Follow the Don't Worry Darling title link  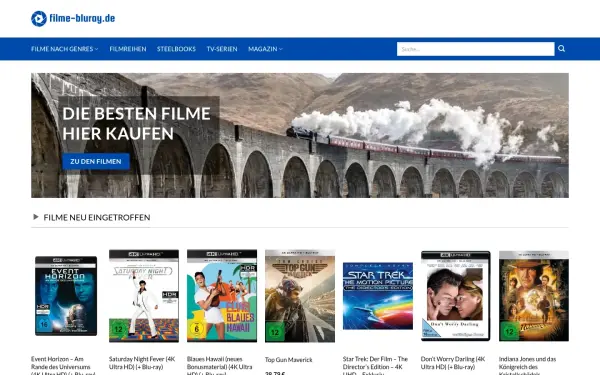tap(453, 363)
